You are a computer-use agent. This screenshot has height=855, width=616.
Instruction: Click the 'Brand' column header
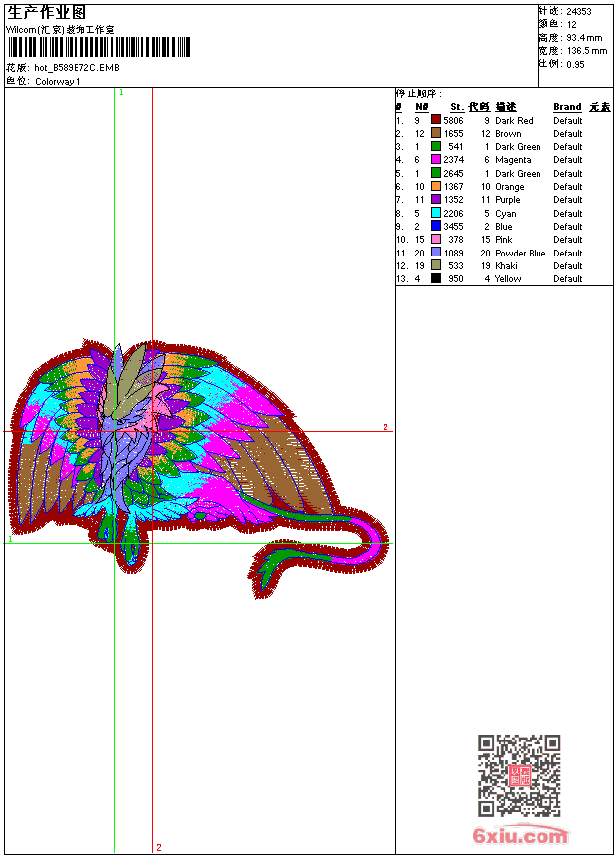(x=567, y=107)
